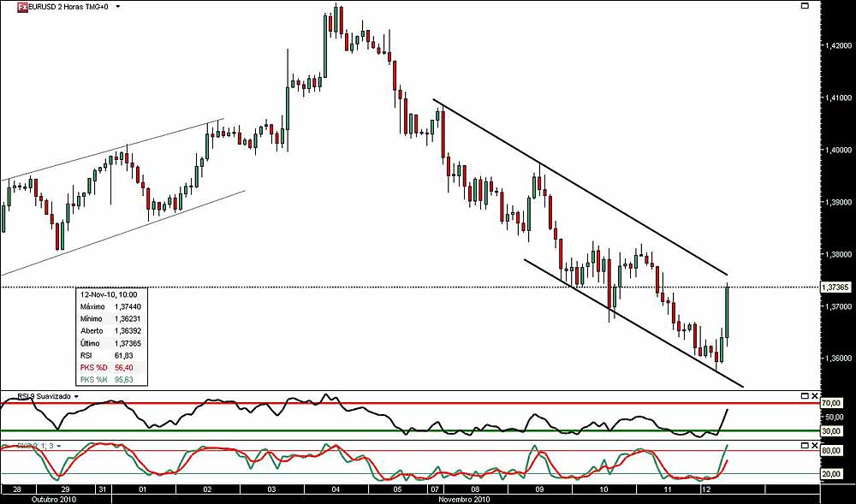Open the RSI 9 Suavizado indicator dropdown
The image size is (856, 504).
(76, 396)
